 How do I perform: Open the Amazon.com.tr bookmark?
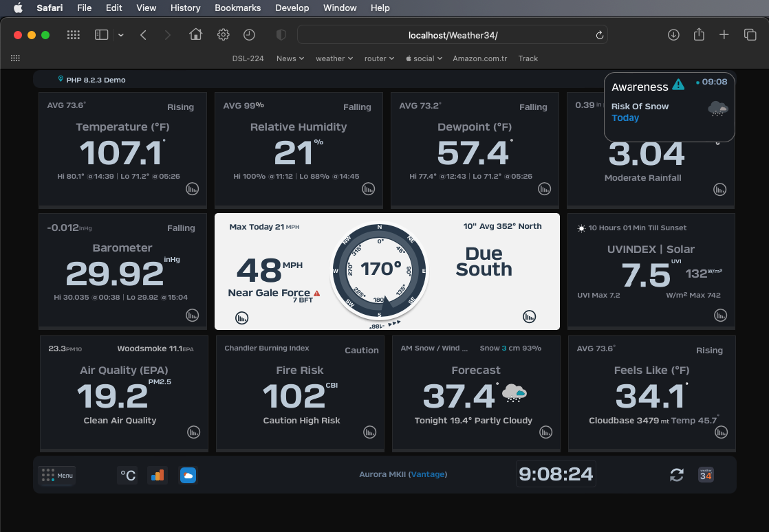pyautogui.click(x=480, y=58)
